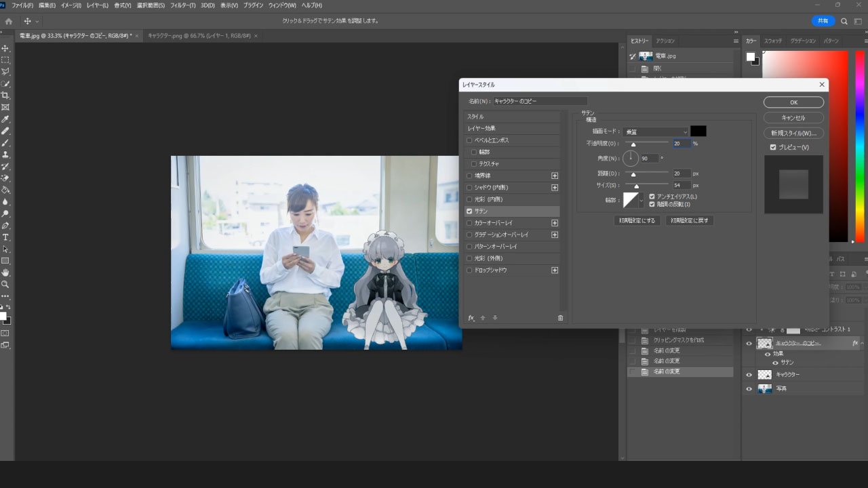The image size is (868, 488).
Task: Select the Rectangular Marquee tool
Action: [5, 60]
